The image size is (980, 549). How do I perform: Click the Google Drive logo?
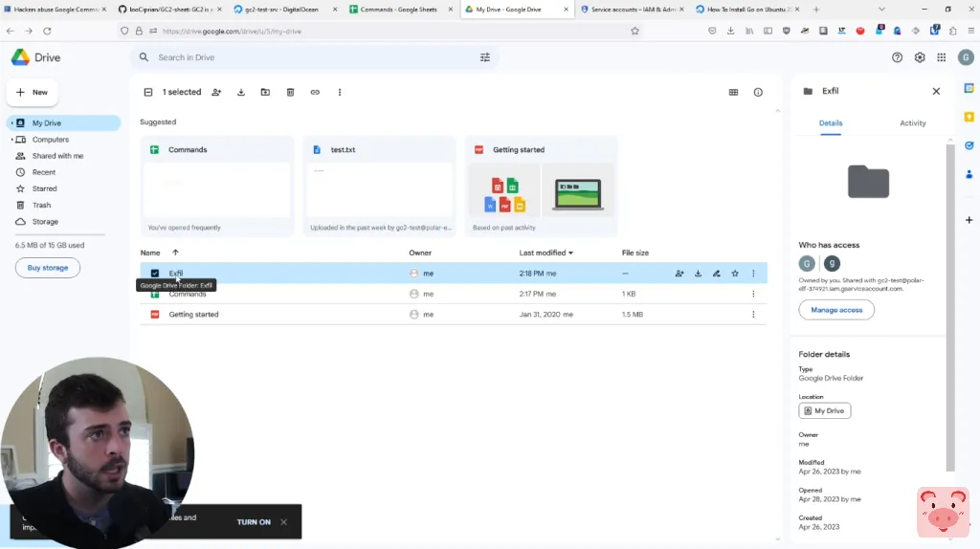[x=21, y=57]
